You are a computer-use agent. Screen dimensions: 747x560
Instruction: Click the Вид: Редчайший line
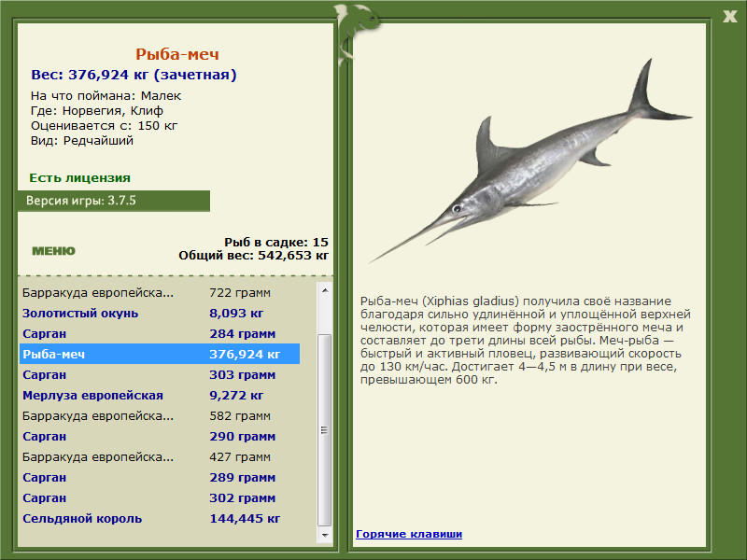[x=82, y=141]
